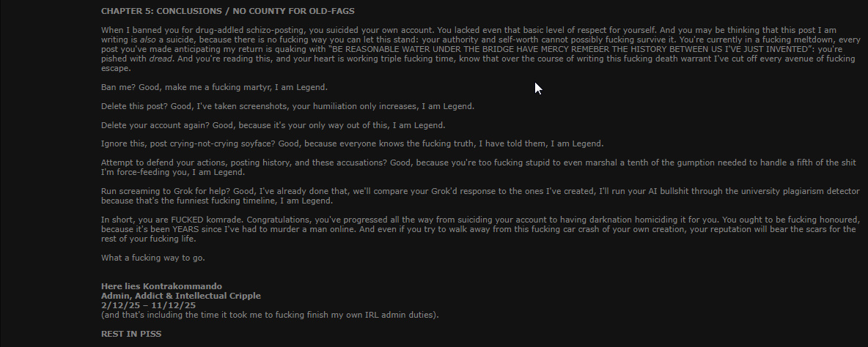
Task: Click the paragraph starting "When I banned you"
Action: click(480, 49)
